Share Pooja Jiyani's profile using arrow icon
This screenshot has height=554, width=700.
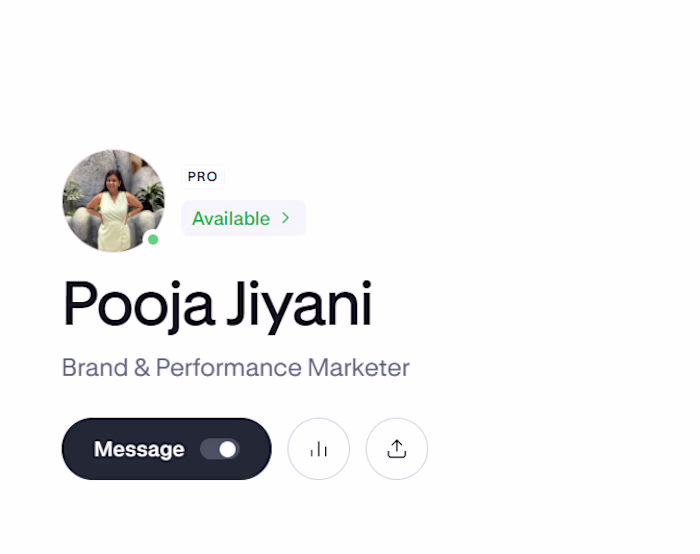click(x=396, y=449)
